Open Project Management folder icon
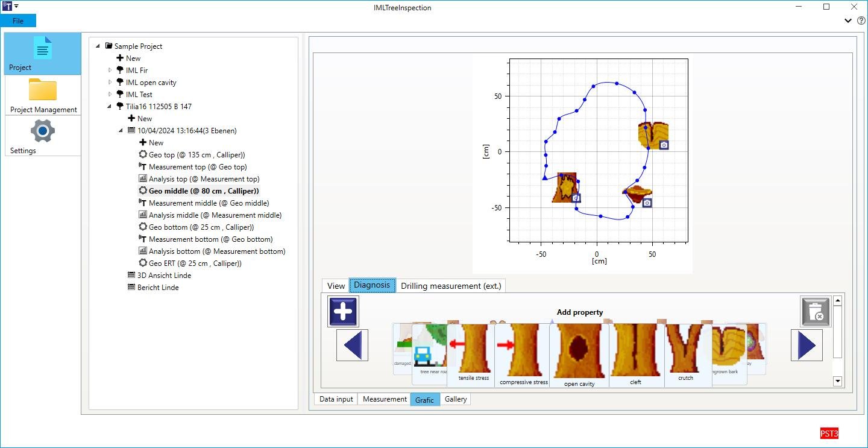 43,95
